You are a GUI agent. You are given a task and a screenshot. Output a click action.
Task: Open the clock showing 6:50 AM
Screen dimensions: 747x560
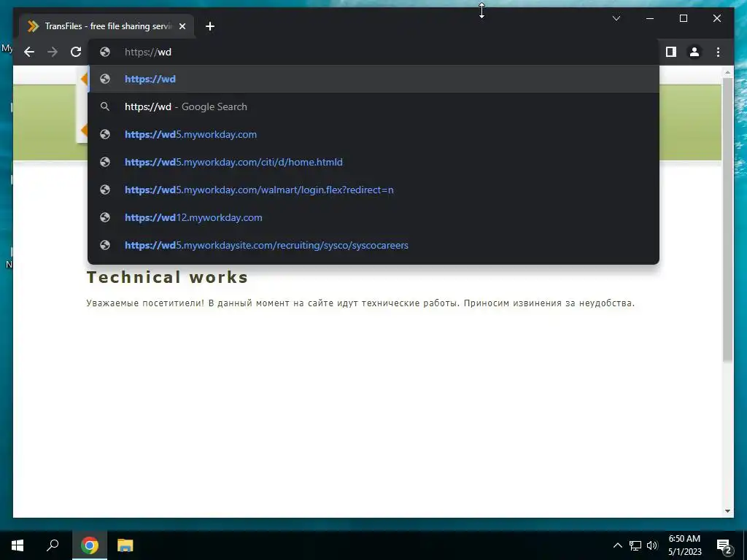(684, 545)
